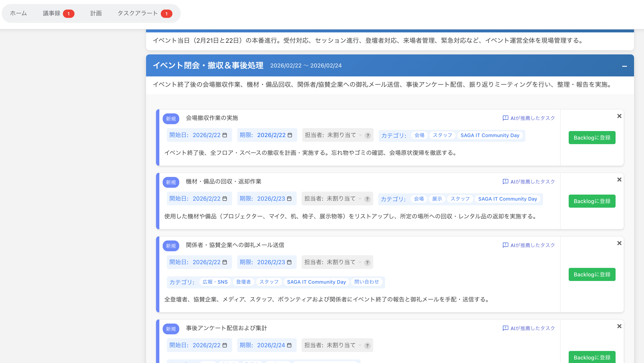Dismiss the 会場撤収作業の実施 task card
This screenshot has width=644, height=363.
coord(619,116)
